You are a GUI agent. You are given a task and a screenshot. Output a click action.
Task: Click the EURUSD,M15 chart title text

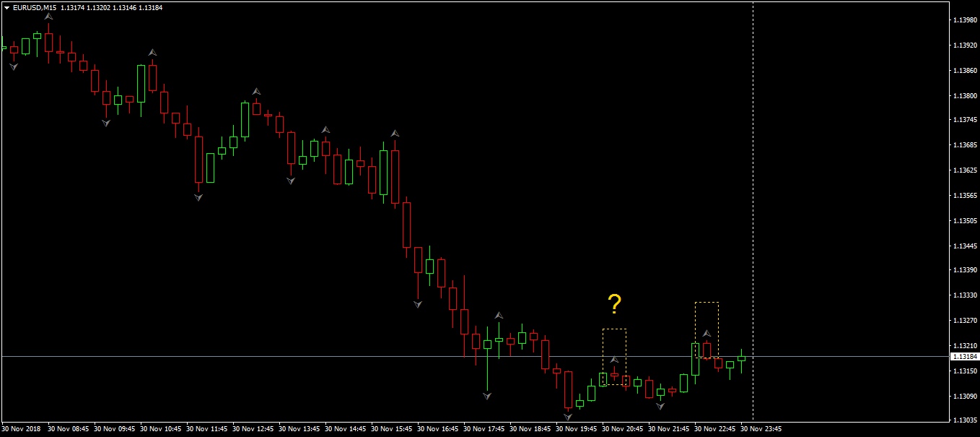35,7
